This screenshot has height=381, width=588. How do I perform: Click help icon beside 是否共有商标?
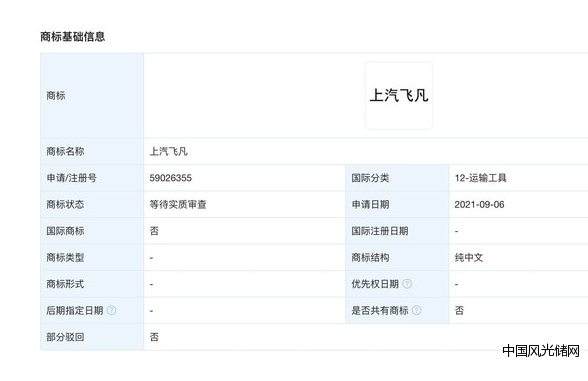pyautogui.click(x=417, y=310)
